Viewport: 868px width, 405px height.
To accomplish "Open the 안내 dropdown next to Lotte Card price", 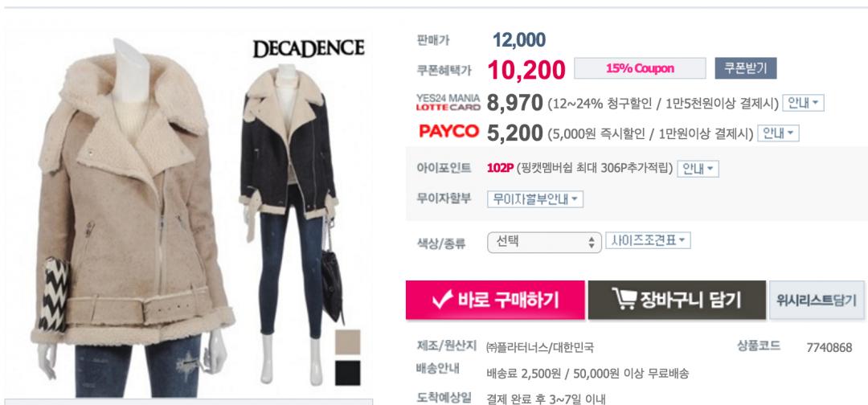I will (x=803, y=103).
